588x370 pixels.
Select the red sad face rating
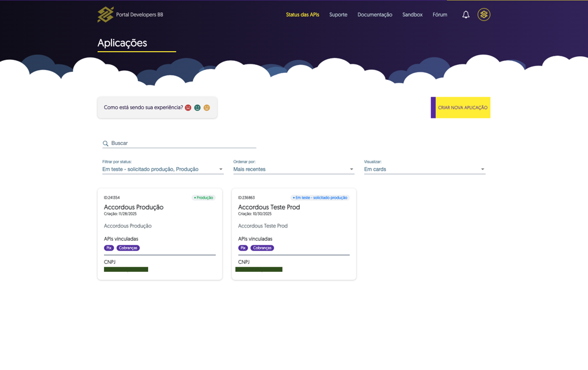coord(188,107)
